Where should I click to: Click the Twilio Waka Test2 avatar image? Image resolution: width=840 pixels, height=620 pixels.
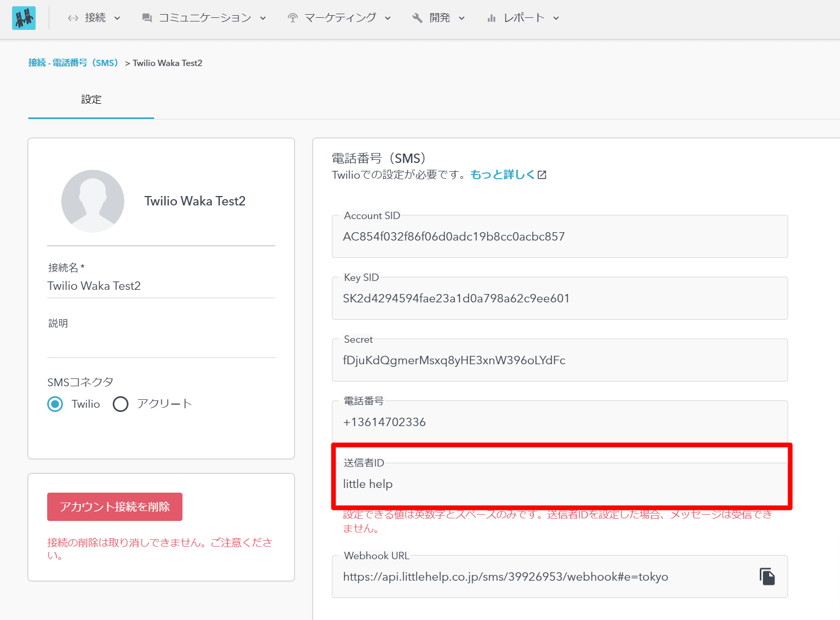click(x=93, y=201)
